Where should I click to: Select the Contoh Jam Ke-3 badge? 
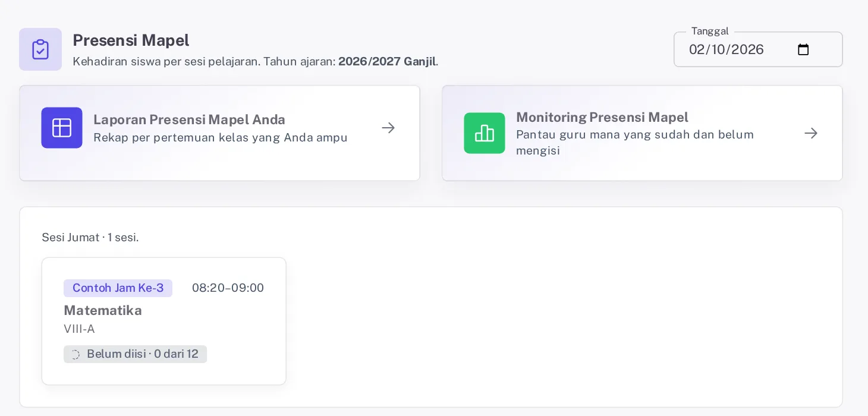coord(118,288)
